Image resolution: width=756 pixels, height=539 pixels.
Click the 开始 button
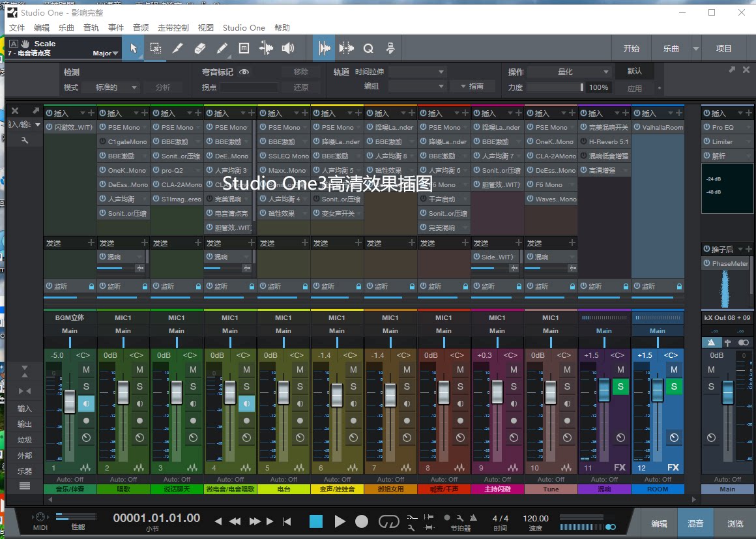pos(631,48)
